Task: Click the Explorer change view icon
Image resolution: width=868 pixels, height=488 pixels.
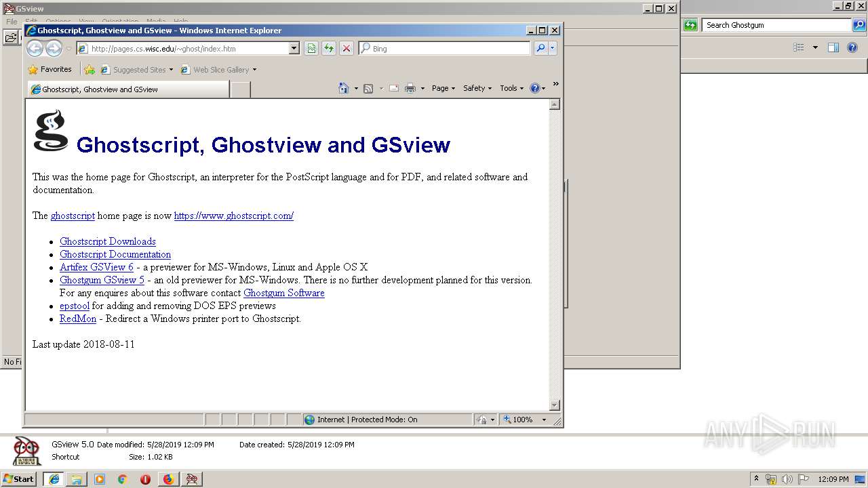Action: (799, 47)
